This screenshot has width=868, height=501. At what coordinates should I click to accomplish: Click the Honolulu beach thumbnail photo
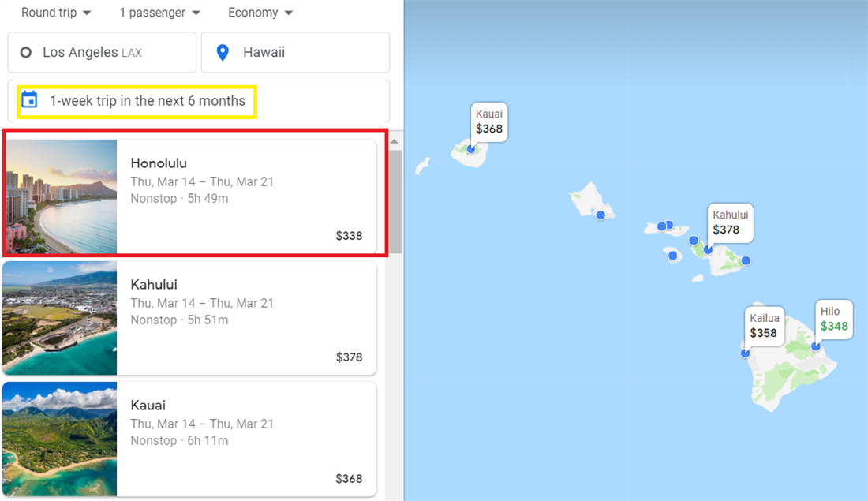click(x=60, y=196)
